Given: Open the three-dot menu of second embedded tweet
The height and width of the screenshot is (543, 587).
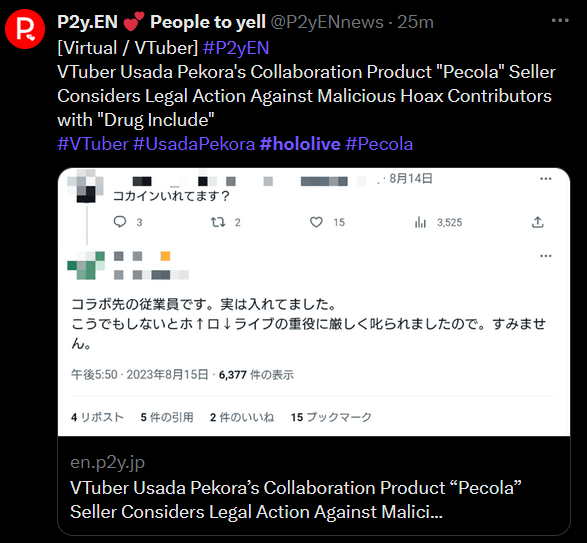Looking at the screenshot, I should point(546,256).
